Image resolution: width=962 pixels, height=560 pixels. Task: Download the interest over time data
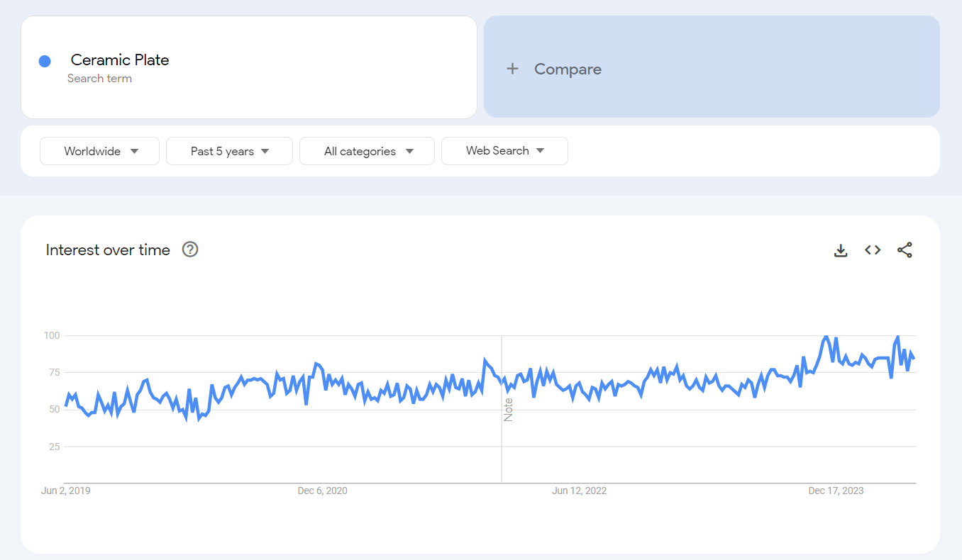pyautogui.click(x=841, y=250)
